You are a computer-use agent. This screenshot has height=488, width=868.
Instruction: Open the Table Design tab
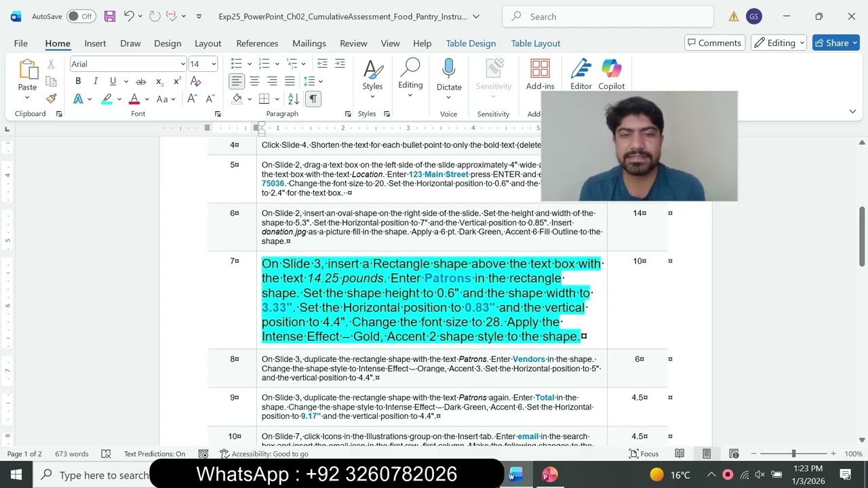pos(471,43)
